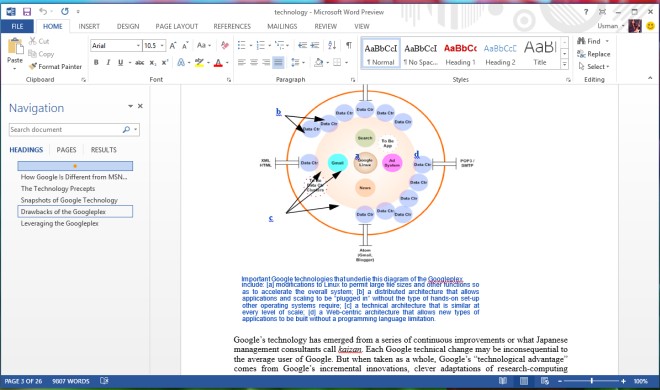The width and height of the screenshot is (660, 390).
Task: Apply numbered list formatting
Action: pos(261,45)
